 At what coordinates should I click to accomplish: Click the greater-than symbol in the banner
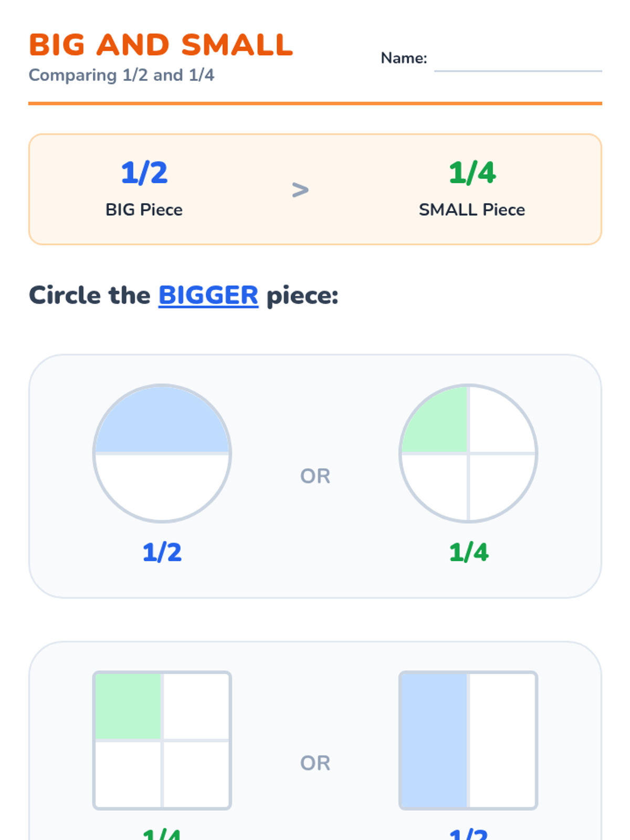[x=300, y=190]
